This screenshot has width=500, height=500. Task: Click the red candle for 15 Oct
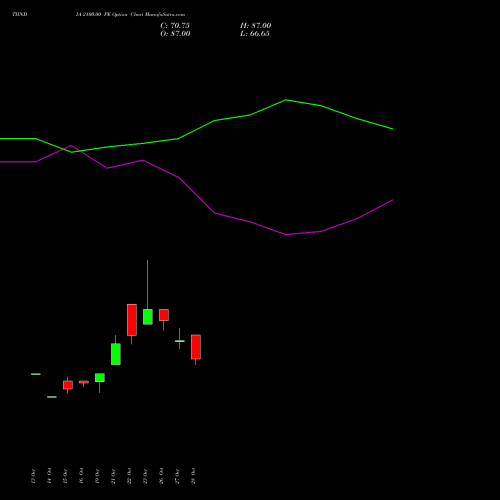68,385
